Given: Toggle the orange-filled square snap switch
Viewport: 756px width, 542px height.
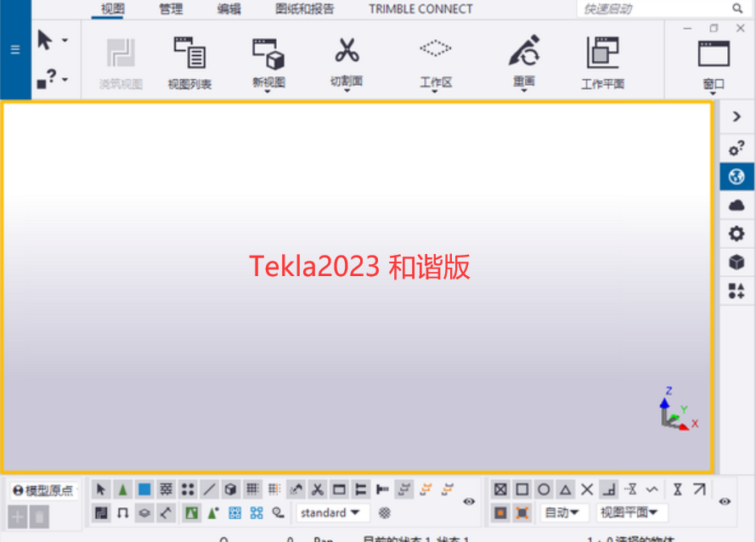Looking at the screenshot, I should (x=500, y=512).
